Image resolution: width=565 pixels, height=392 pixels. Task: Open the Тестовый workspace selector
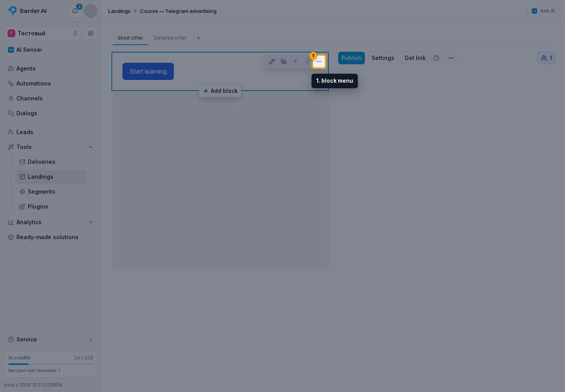click(43, 33)
